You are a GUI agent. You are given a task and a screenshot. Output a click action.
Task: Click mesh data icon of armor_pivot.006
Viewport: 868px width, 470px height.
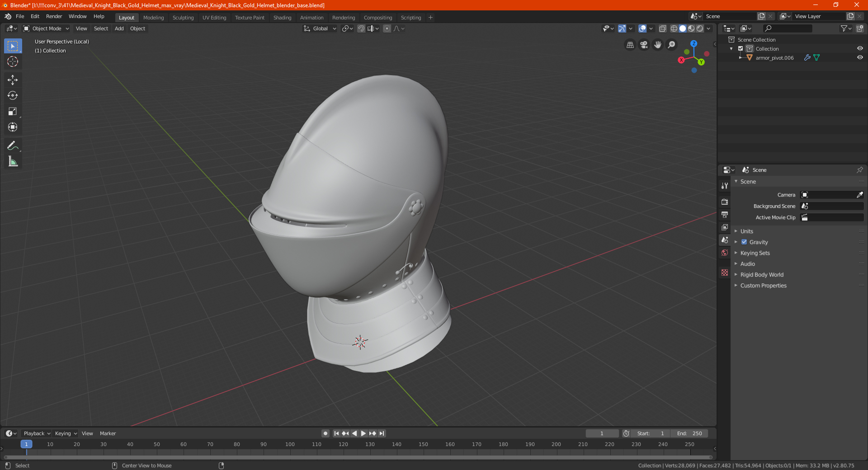(x=816, y=57)
